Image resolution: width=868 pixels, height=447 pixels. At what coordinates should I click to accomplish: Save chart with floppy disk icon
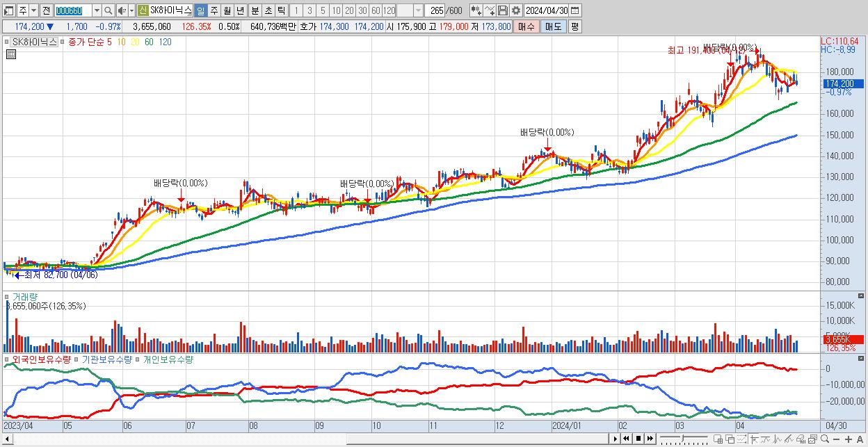502,10
